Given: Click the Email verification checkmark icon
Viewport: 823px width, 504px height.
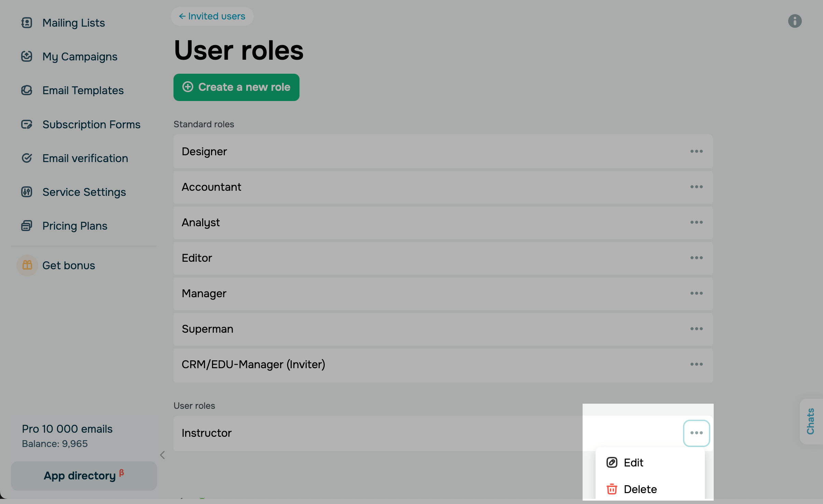Looking at the screenshot, I should pyautogui.click(x=27, y=158).
